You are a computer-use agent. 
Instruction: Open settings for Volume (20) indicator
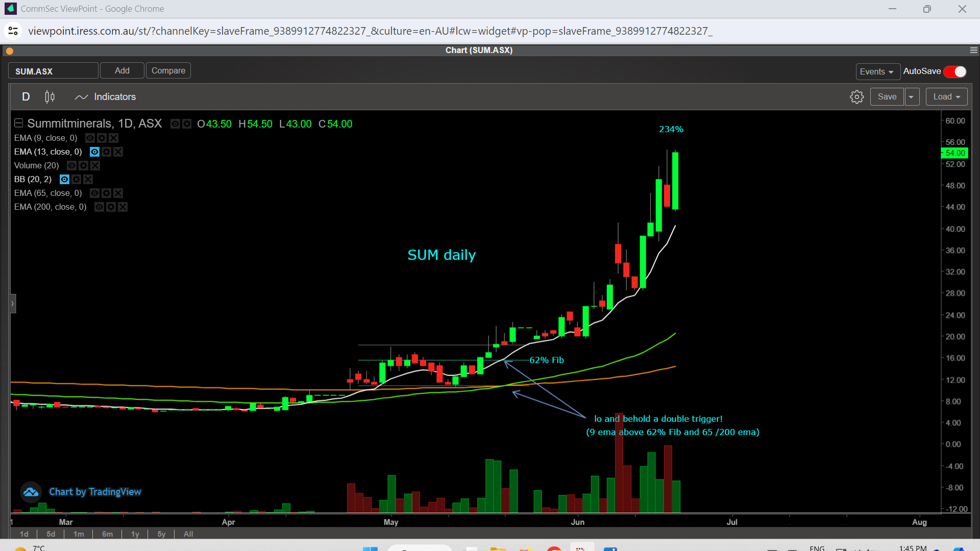tap(83, 166)
